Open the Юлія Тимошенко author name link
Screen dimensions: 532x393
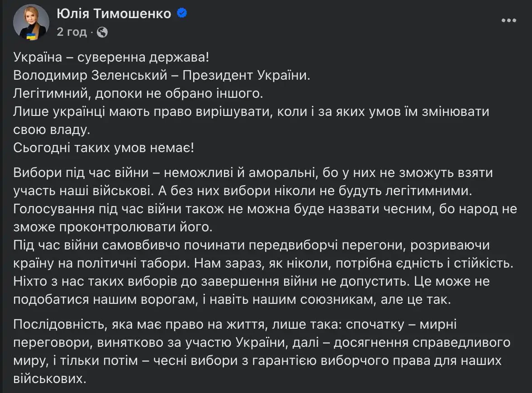click(114, 14)
